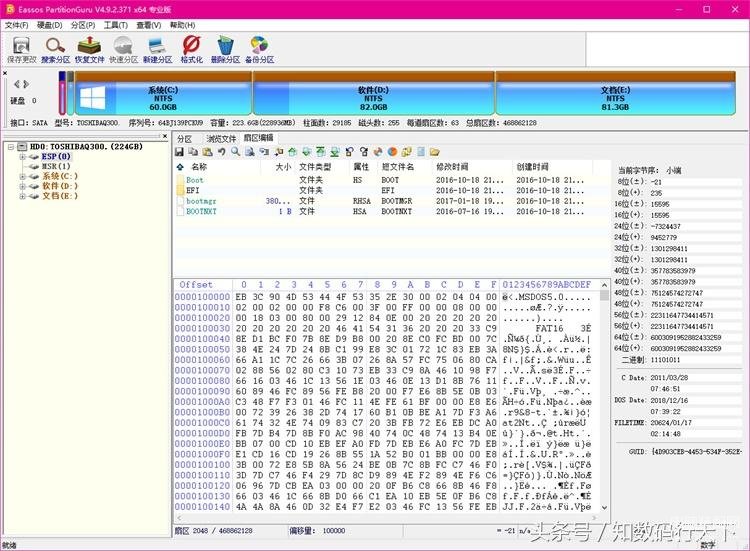Select the 文档(E:) partition bar
This screenshot has width=750, height=551.
click(615, 93)
